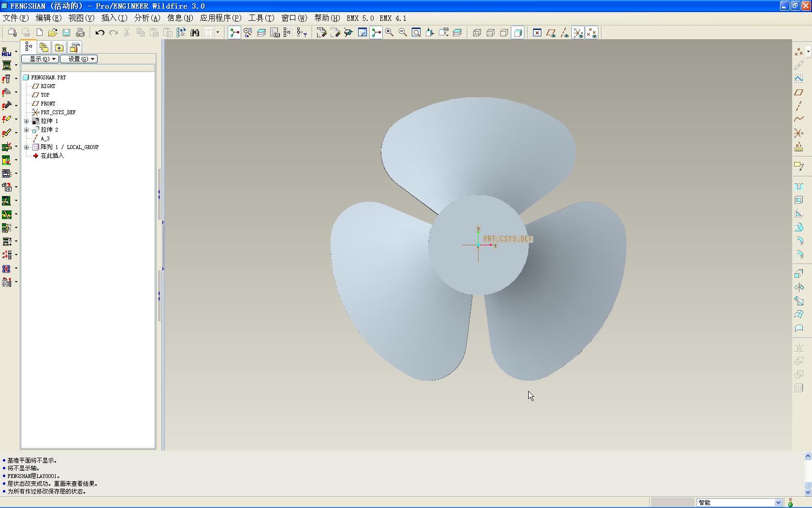Select PRT_CSYS_DEF in the model tree
The image size is (812, 508).
[x=58, y=112]
